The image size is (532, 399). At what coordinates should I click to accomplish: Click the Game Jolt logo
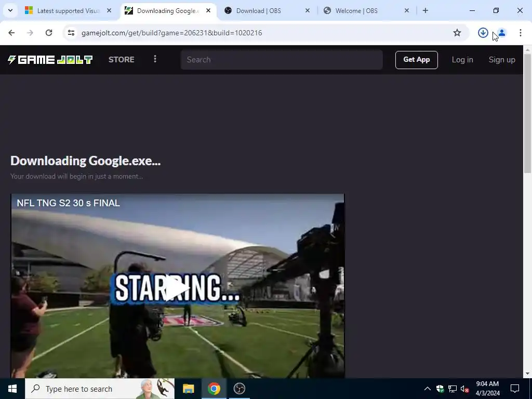(50, 60)
